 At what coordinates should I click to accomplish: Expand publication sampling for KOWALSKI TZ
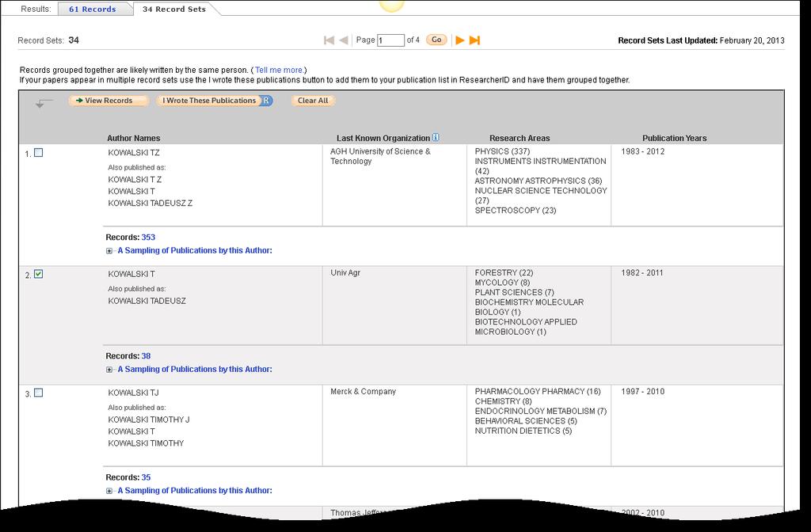click(109, 251)
